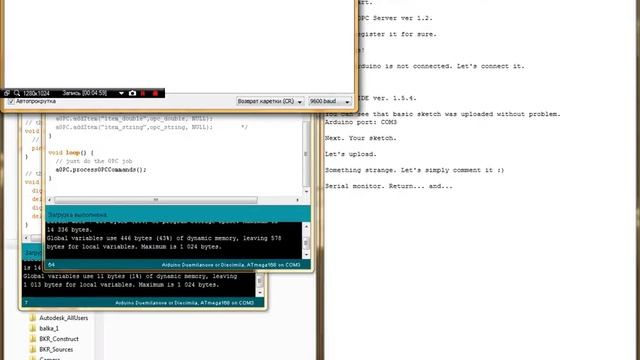Toggle the Автопрокрутка autoscroll checkbox
640x360 pixels.
(x=11, y=101)
